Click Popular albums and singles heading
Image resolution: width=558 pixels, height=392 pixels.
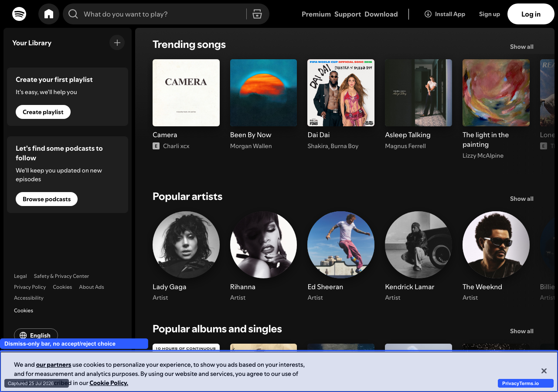[x=217, y=329]
